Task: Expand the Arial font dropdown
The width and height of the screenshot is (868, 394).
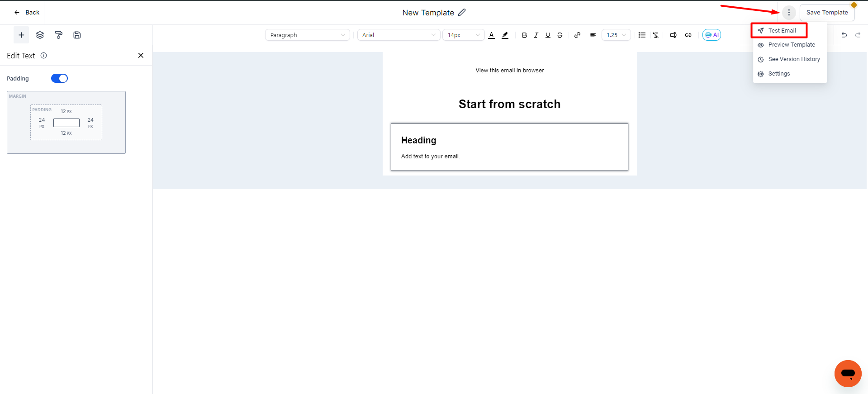Action: click(398, 35)
